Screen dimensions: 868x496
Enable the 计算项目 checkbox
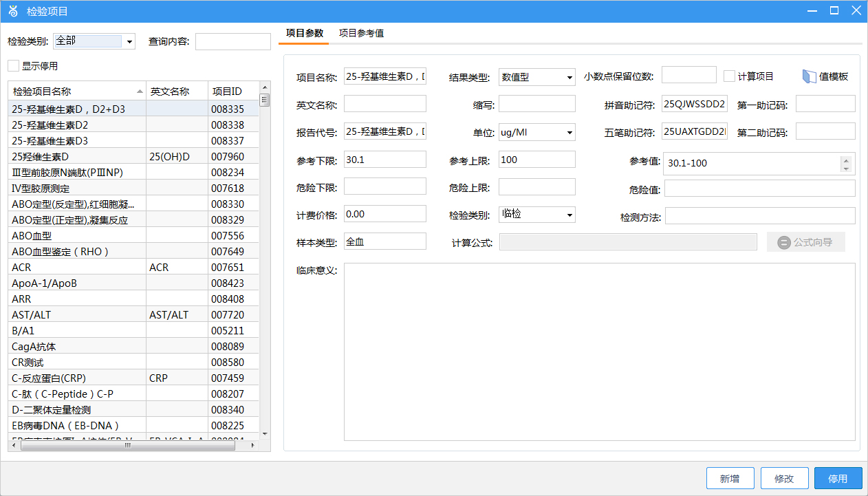(729, 76)
